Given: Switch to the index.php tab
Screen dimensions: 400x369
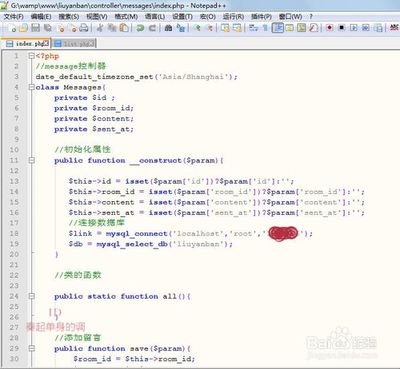Looking at the screenshot, I should (27, 44).
